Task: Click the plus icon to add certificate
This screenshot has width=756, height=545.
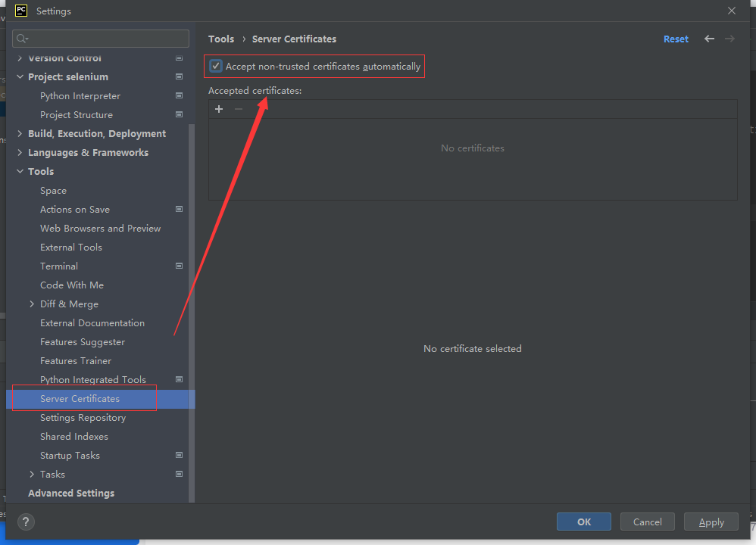Action: coord(219,109)
